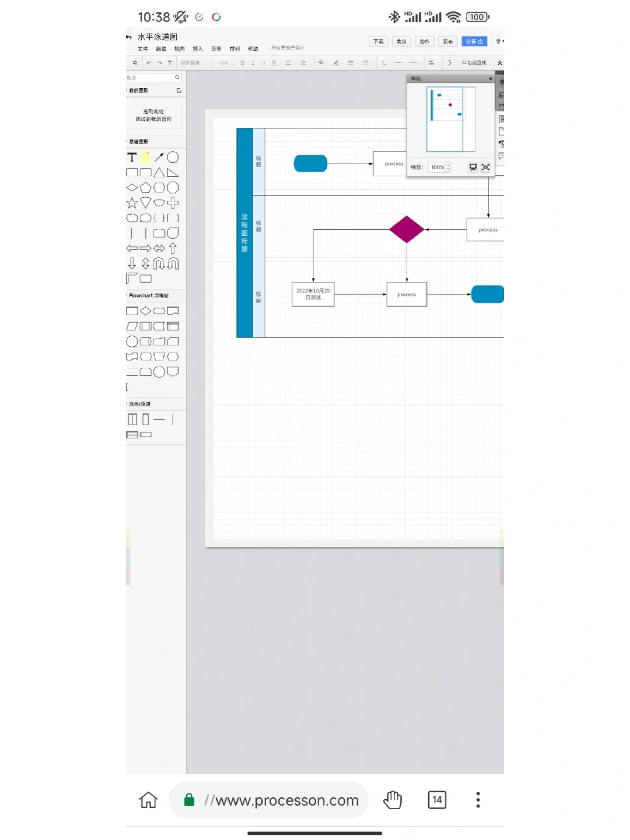Toggle underline text formatting

[263, 62]
